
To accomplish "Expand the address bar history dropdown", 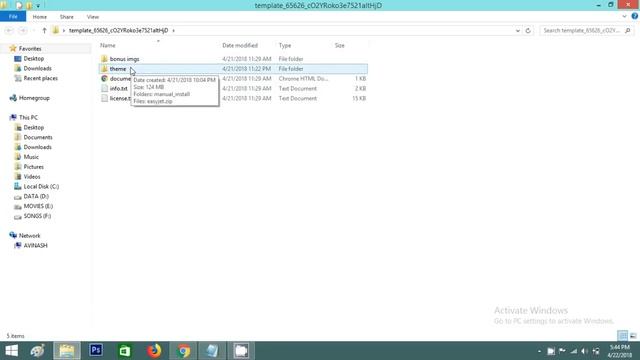I will [518, 31].
